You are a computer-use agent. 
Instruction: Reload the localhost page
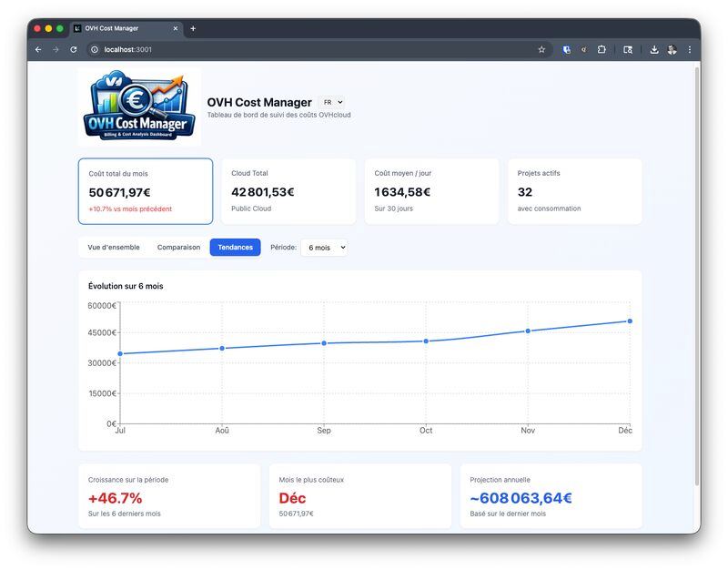74,49
